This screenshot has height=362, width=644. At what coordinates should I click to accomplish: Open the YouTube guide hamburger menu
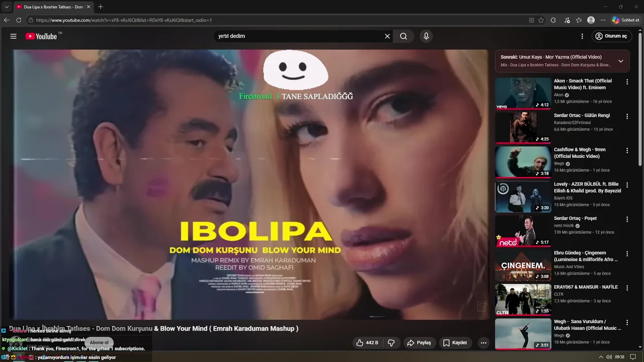[x=14, y=36]
